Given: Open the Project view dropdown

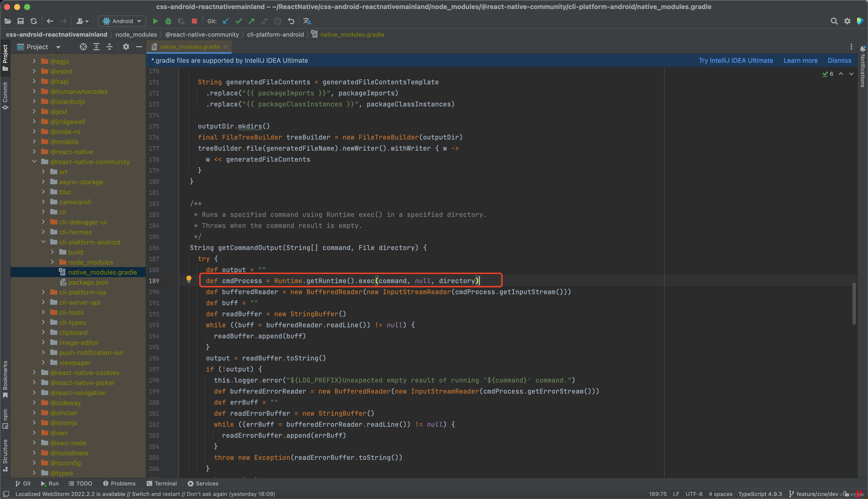Looking at the screenshot, I should tap(58, 47).
